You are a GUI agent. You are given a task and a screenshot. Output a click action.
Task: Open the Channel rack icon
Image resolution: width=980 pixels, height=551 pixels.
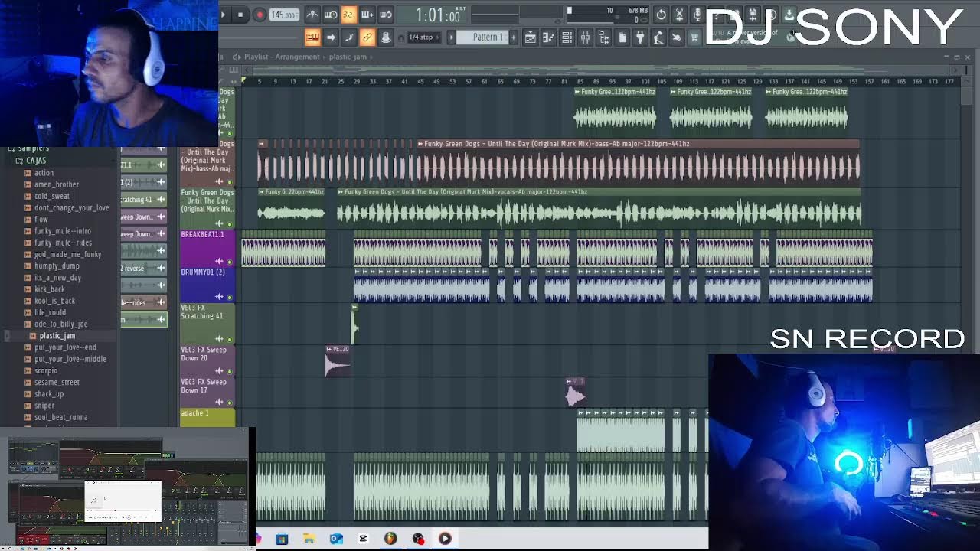click(x=567, y=37)
